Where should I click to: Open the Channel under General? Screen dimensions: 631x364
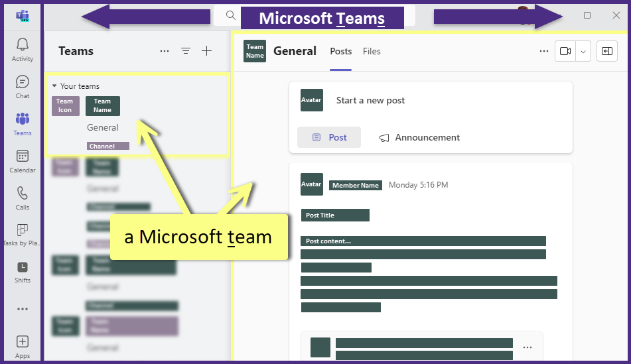click(x=108, y=146)
